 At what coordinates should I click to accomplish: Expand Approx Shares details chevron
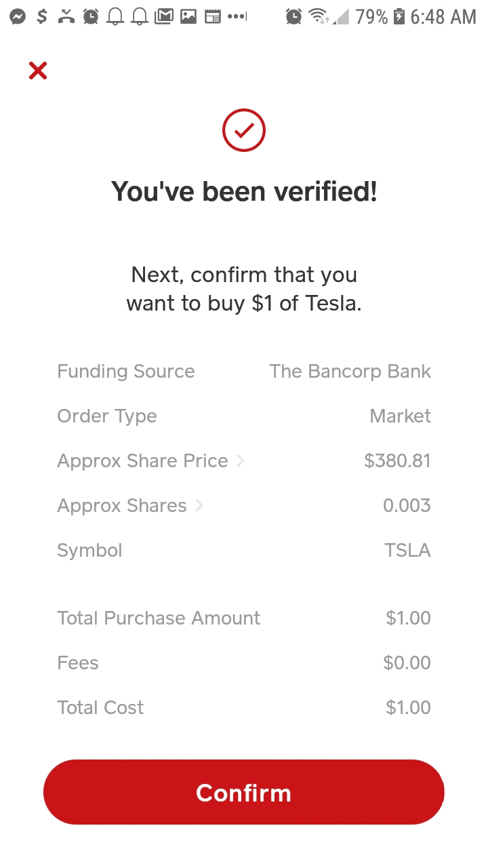click(199, 506)
